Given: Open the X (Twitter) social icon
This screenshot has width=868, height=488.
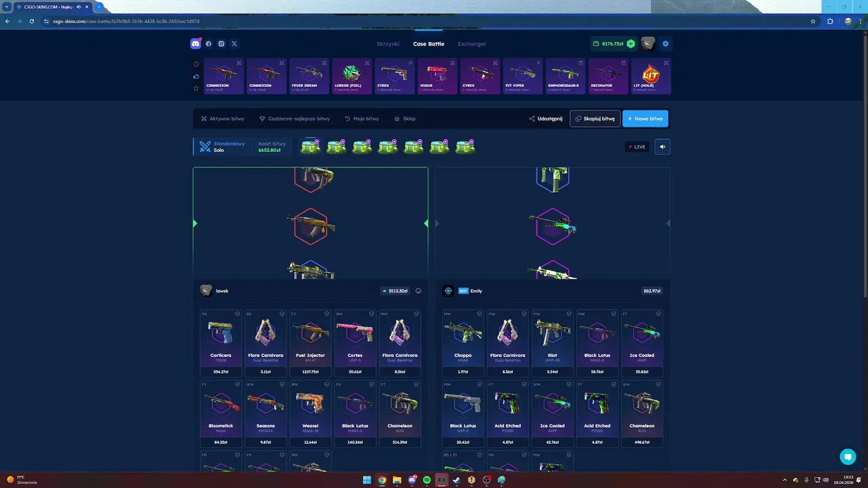Looking at the screenshot, I should [234, 43].
